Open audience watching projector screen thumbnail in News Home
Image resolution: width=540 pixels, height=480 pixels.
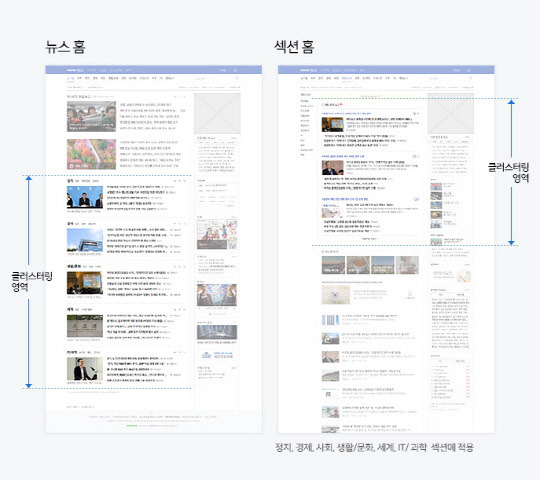pos(85,283)
